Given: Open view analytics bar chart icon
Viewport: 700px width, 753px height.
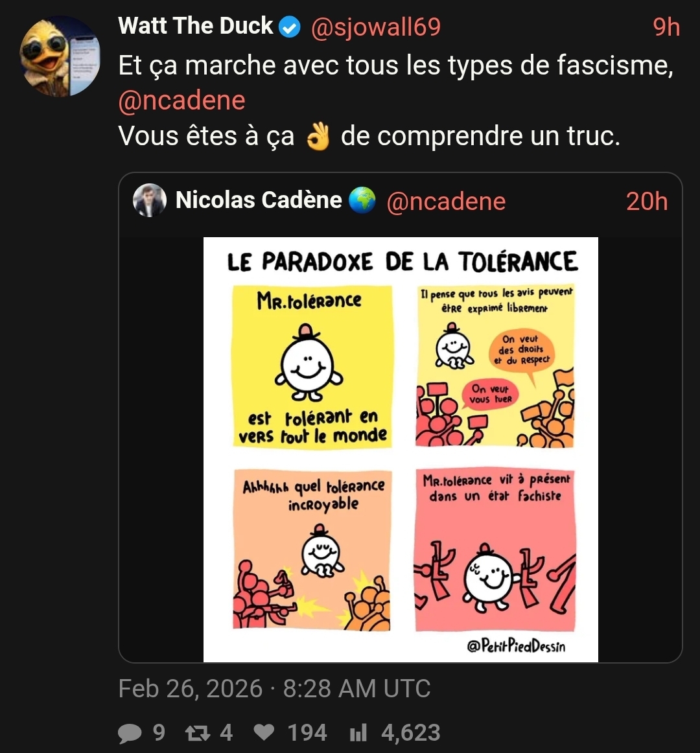Looking at the screenshot, I should click(x=358, y=733).
